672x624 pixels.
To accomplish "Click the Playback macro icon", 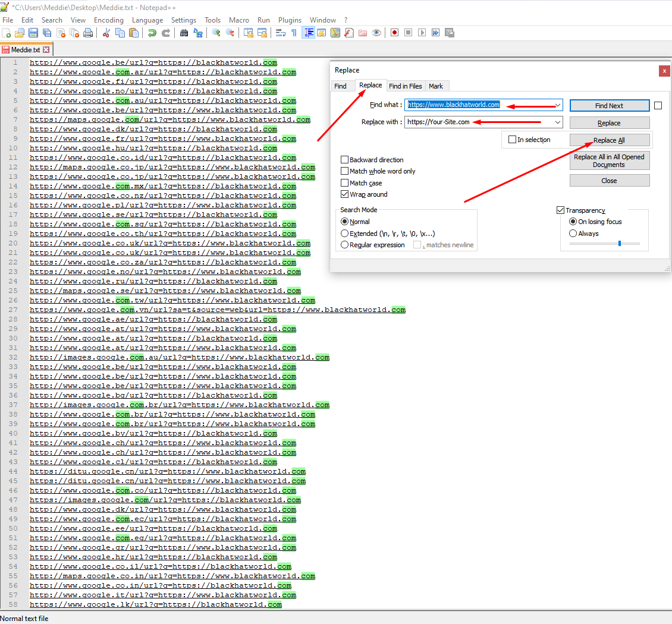I will (x=422, y=33).
